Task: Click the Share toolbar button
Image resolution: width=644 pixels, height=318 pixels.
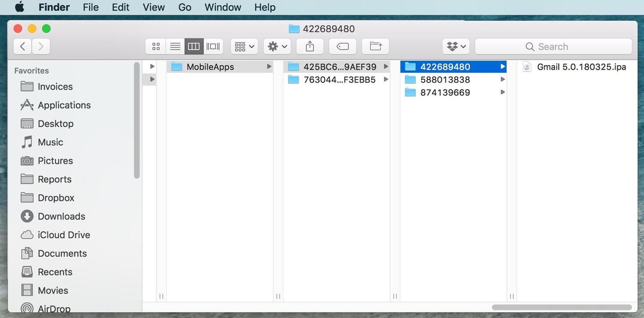Action: pyautogui.click(x=310, y=47)
